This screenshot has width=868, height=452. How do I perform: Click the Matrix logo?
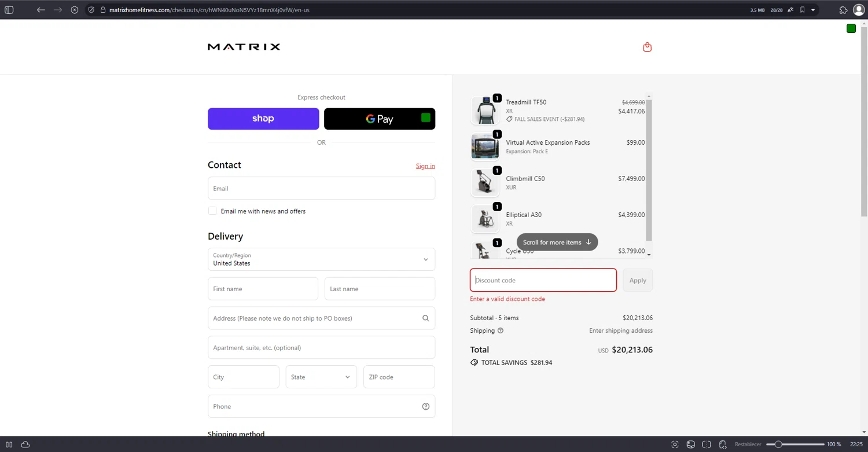[244, 47]
